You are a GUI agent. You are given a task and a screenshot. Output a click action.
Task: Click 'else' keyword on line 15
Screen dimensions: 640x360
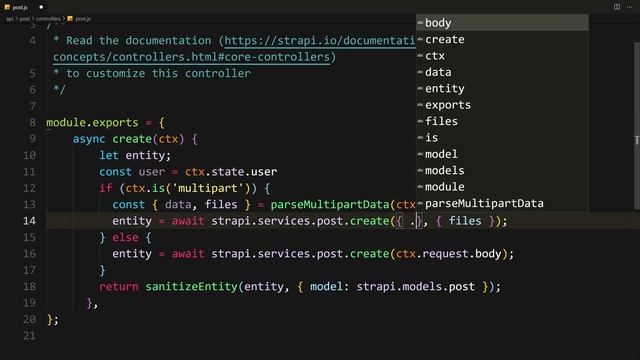[x=125, y=238]
